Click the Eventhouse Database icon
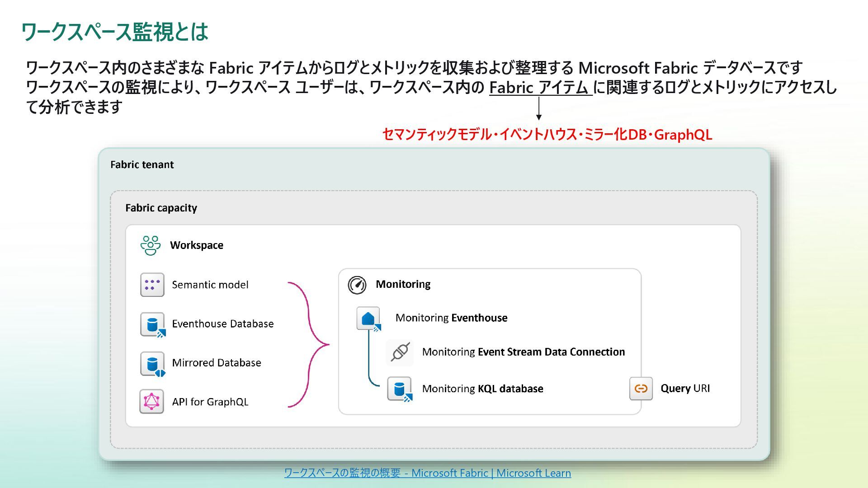 pyautogui.click(x=152, y=324)
